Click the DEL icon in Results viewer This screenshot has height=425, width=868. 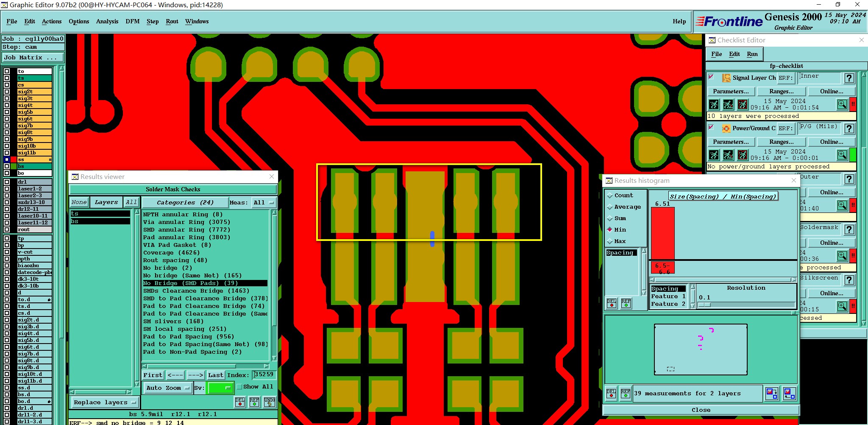point(240,402)
